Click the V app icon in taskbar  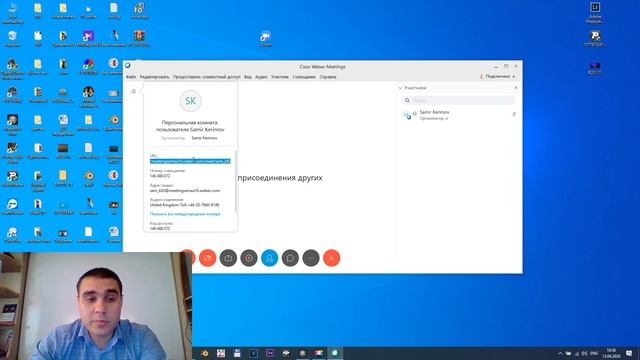pos(253,353)
